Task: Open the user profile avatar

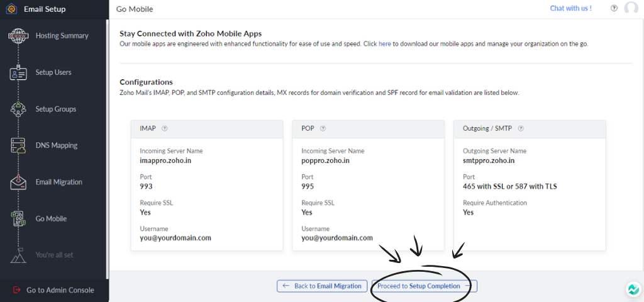Action: pyautogui.click(x=631, y=8)
